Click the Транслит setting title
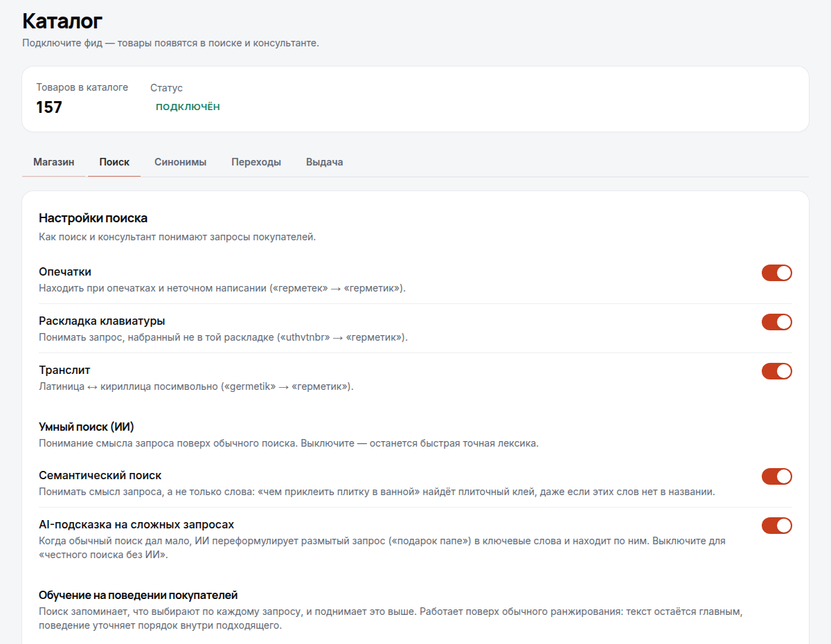The image size is (831, 644). click(64, 370)
